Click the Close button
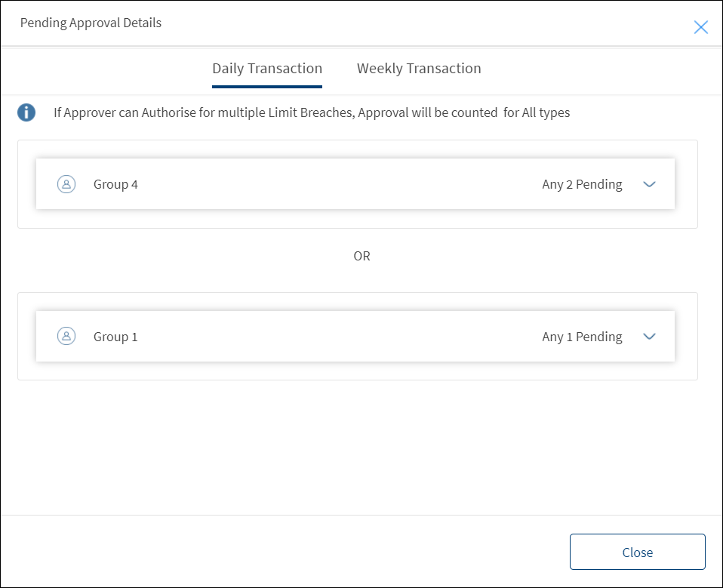 coord(637,552)
